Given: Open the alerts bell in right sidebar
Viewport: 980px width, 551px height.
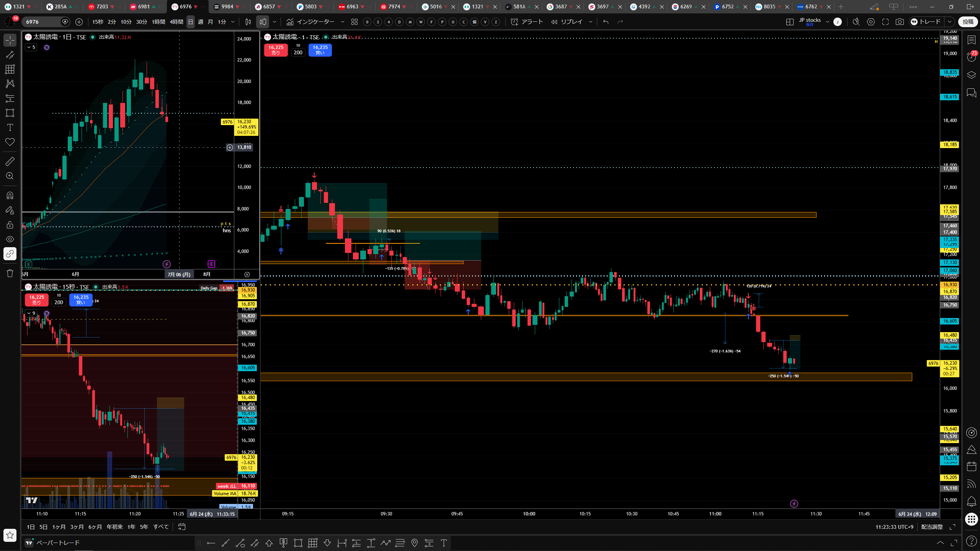Looking at the screenshot, I should (971, 501).
